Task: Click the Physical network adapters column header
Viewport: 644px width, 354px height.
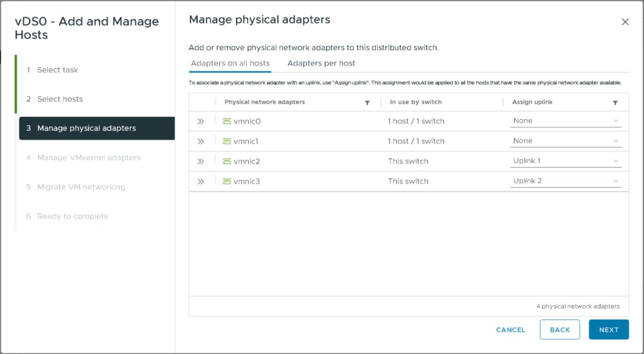Action: point(264,102)
